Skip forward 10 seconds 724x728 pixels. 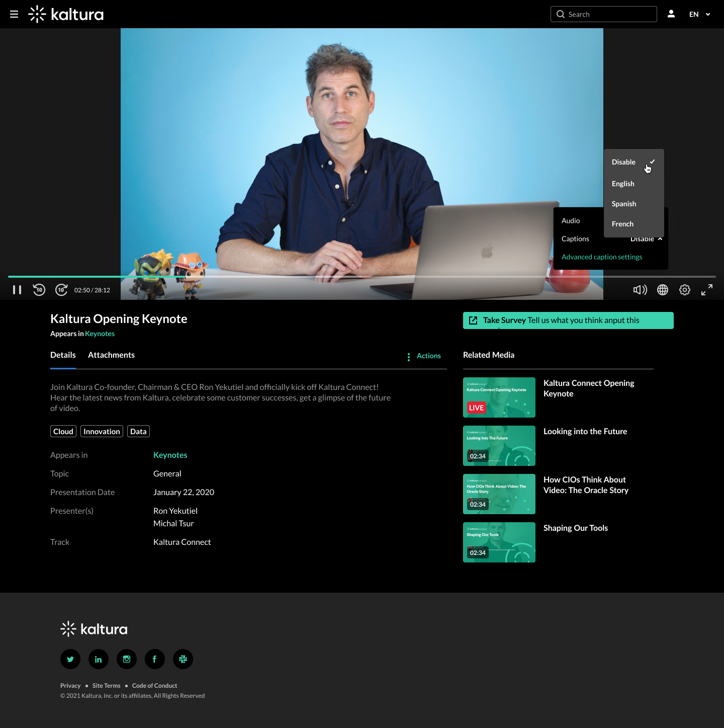pos(61,290)
